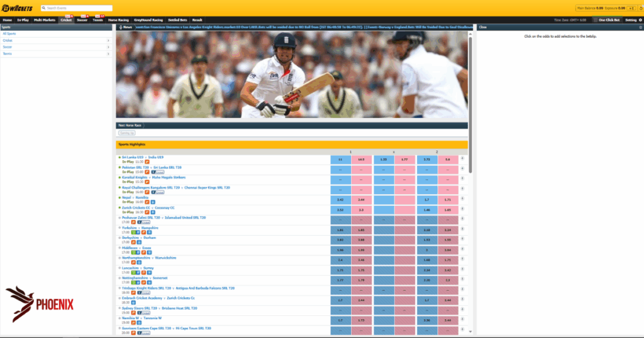Click Coming Up button under Next Horse Race
This screenshot has height=338, width=644.
pos(126,133)
